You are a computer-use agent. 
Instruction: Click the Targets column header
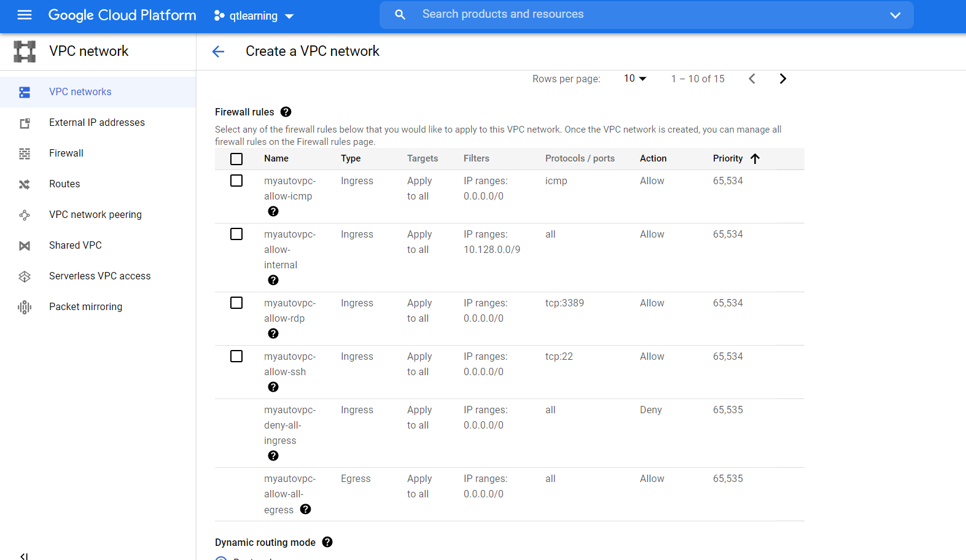pos(423,158)
